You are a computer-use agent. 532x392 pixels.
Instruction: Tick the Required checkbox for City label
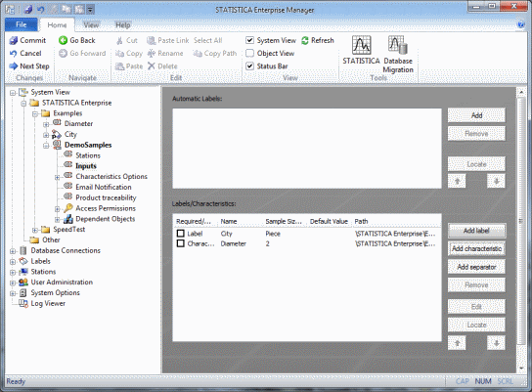click(x=181, y=234)
